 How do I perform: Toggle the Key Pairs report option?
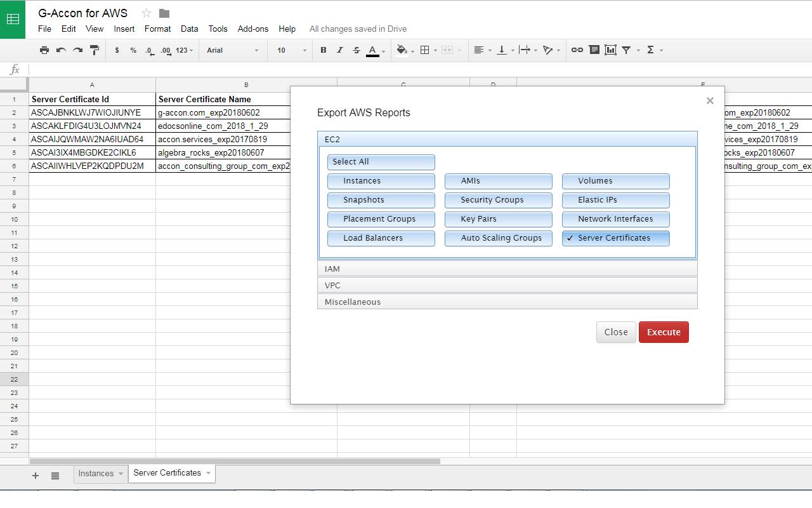[499, 219]
